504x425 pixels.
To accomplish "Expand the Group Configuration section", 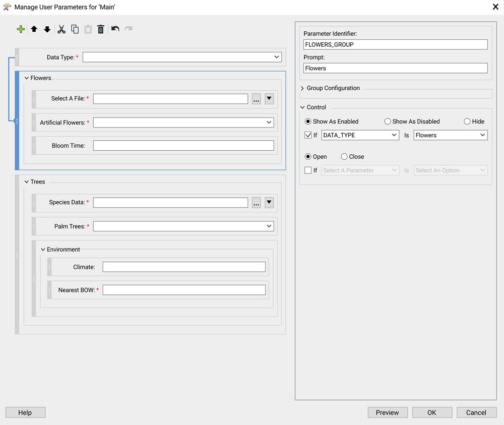I will [x=302, y=88].
